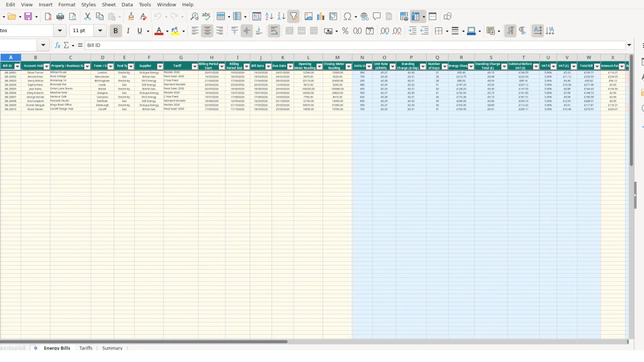Insert a comment
This screenshot has height=362, width=644.
pyautogui.click(x=377, y=17)
